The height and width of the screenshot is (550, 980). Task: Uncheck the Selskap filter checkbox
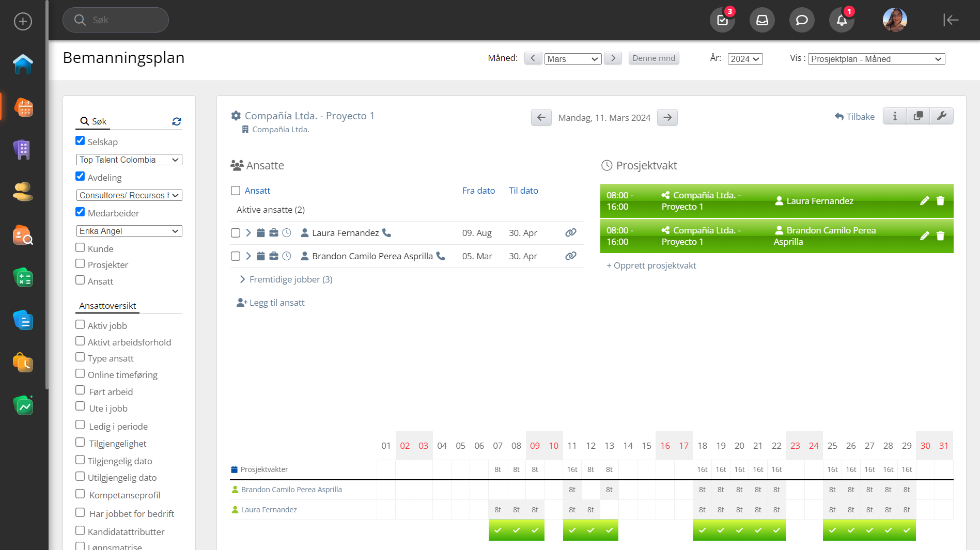tap(80, 141)
